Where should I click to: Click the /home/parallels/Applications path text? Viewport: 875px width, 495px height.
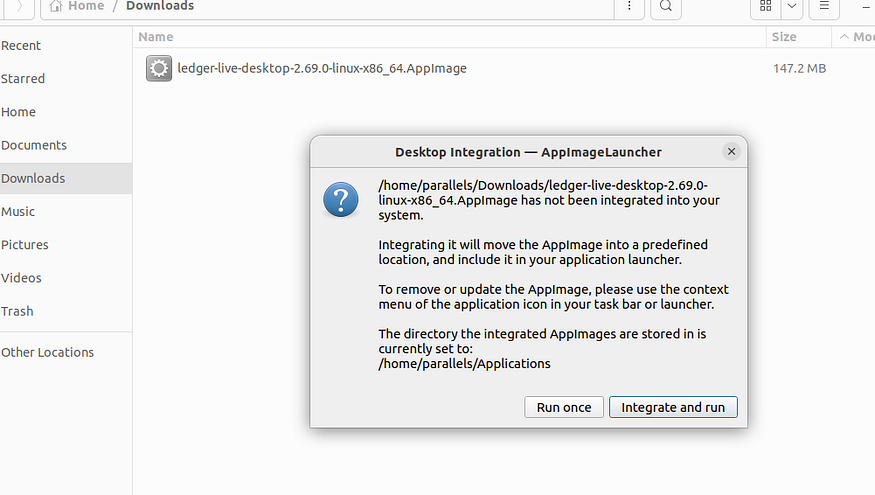[x=464, y=363]
